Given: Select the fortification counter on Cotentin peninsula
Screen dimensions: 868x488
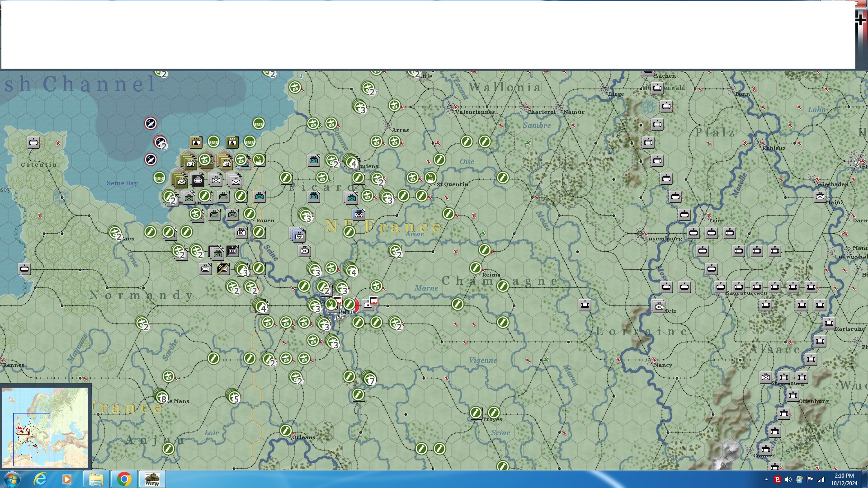Looking at the screenshot, I should pos(33,143).
